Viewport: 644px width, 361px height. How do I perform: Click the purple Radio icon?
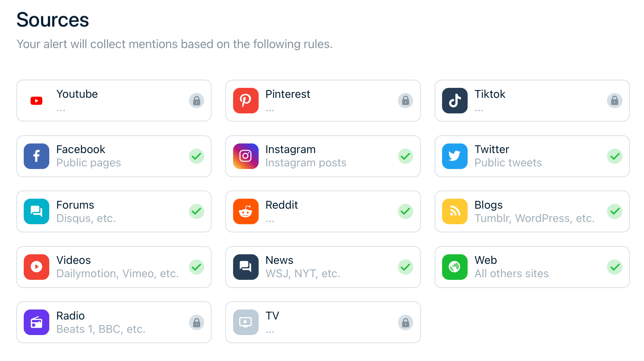[36, 322]
